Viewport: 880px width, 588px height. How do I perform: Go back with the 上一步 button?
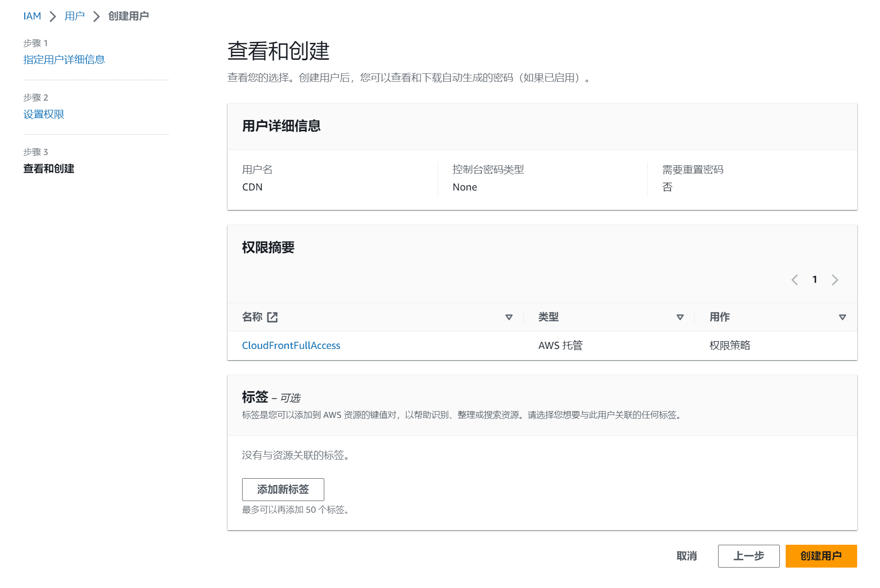[x=748, y=556]
